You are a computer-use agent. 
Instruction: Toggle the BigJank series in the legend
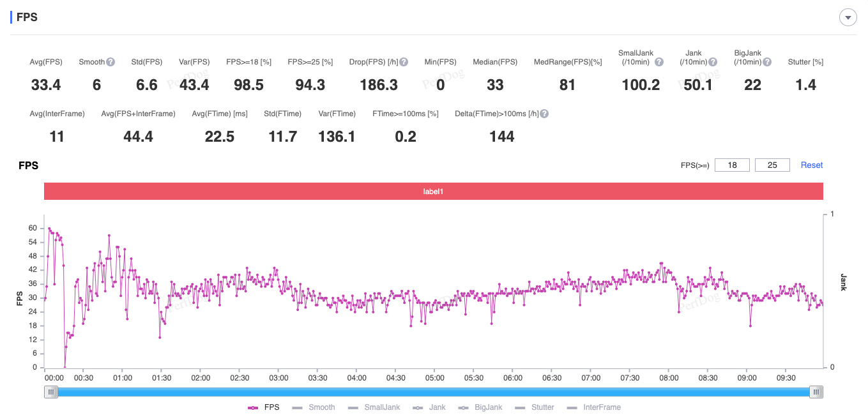480,407
